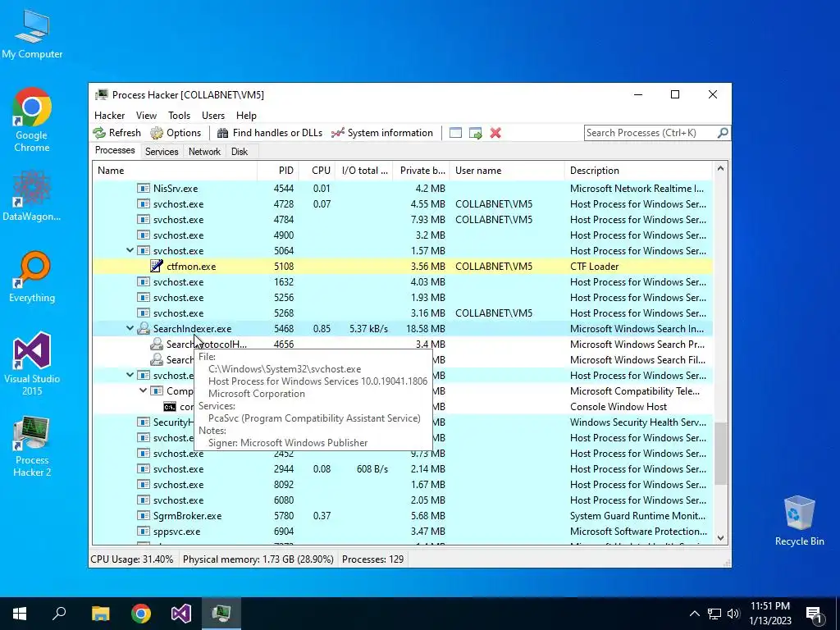Open Find handles or DLLs
This screenshot has width=840, height=630.
269,133
